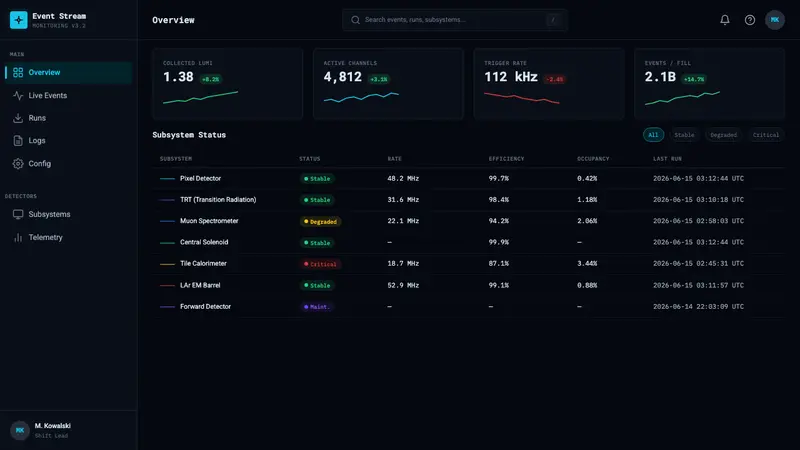Select Central Solenoid row name

coord(204,242)
